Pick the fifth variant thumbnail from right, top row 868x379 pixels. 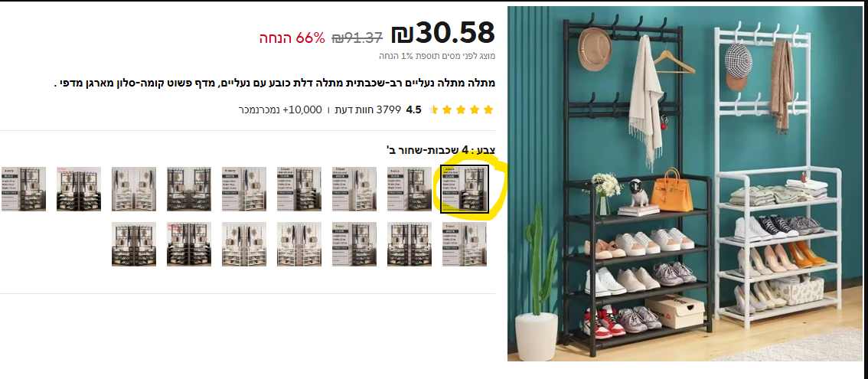(244, 189)
